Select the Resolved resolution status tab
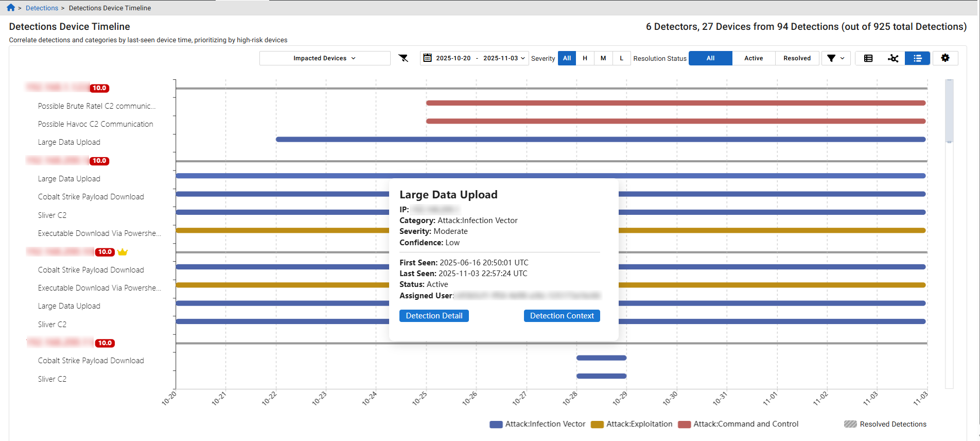Viewport: 980px width, 441px height. (797, 58)
